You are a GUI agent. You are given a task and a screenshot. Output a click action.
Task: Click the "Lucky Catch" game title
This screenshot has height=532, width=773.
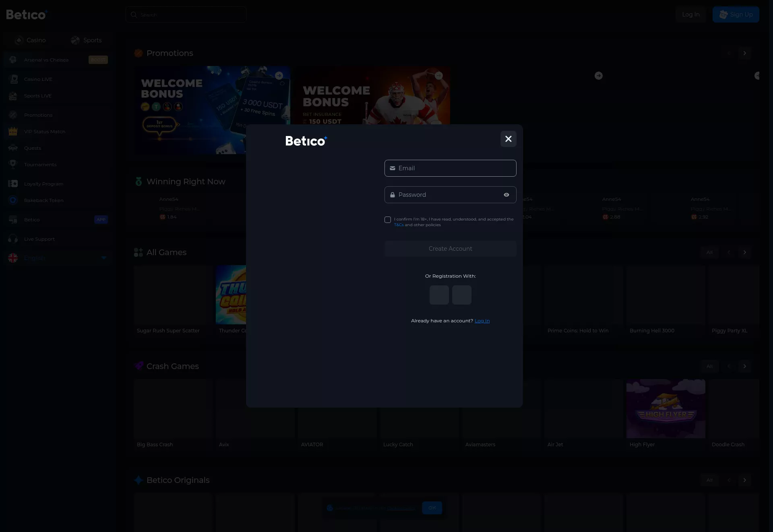pos(398,445)
